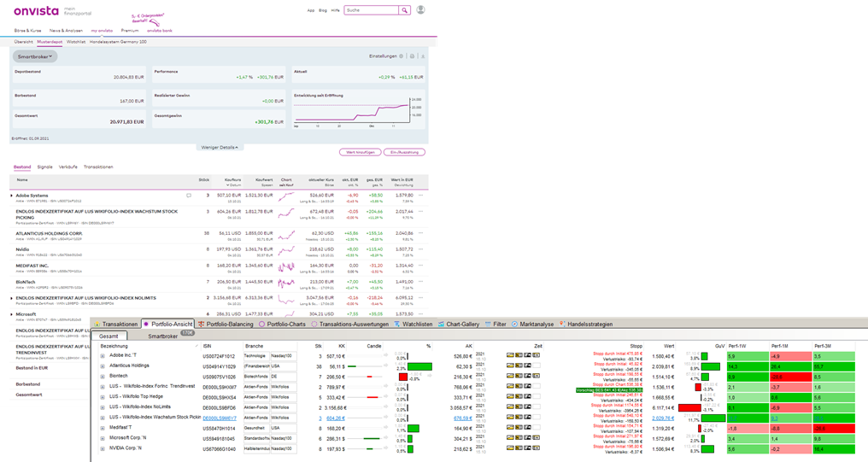
Task: Click the Ein-/Auszahlung button
Action: (405, 152)
